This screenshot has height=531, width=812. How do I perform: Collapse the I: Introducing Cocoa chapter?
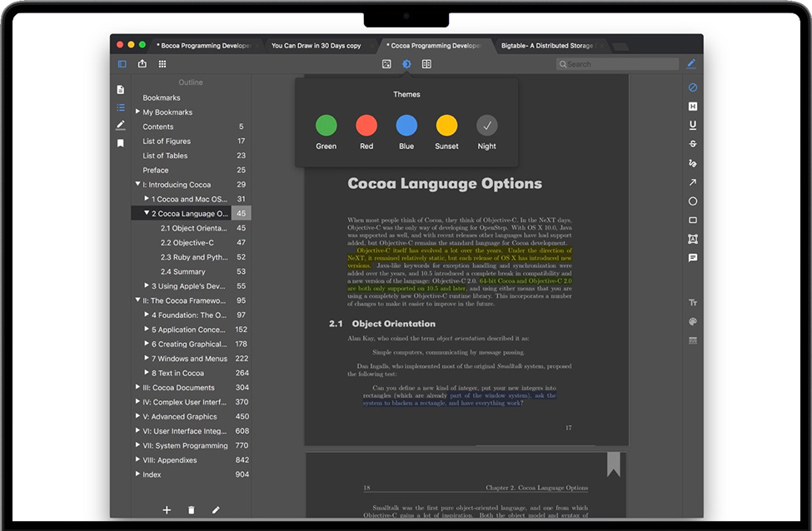coord(138,185)
